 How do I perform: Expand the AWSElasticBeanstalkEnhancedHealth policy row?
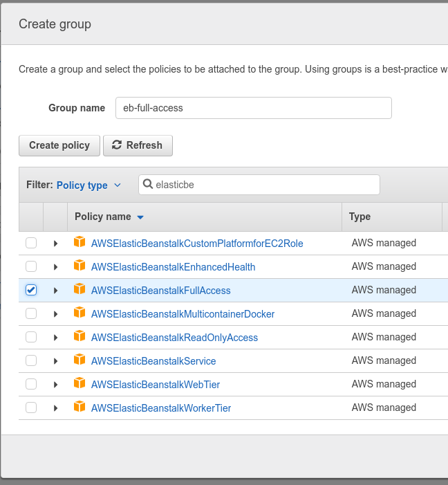pos(55,266)
